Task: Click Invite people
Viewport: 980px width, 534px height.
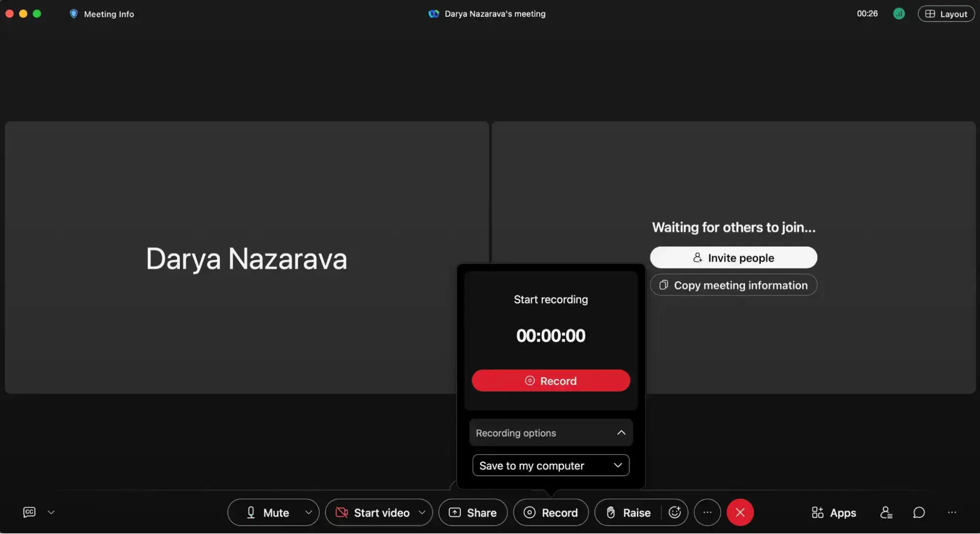Action: point(733,257)
